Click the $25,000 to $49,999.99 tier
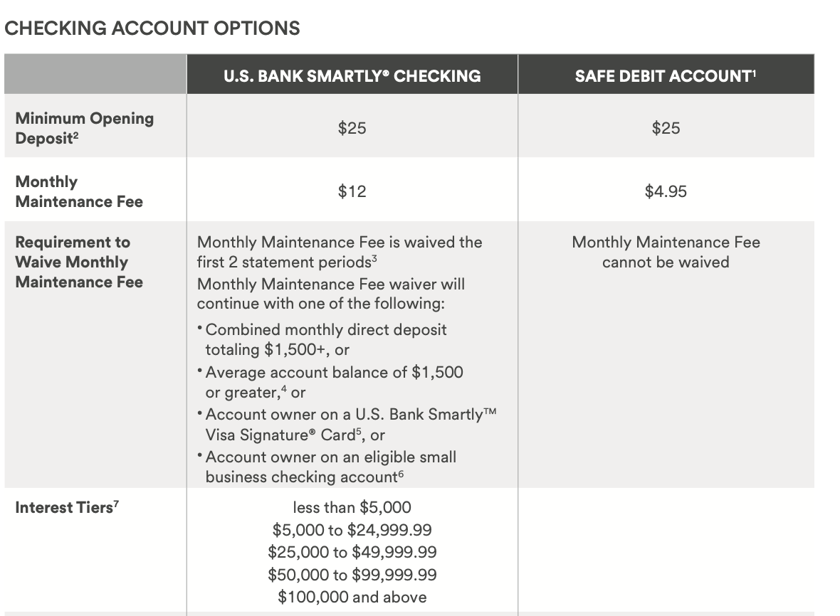This screenshot has width=840, height=616. click(x=352, y=552)
